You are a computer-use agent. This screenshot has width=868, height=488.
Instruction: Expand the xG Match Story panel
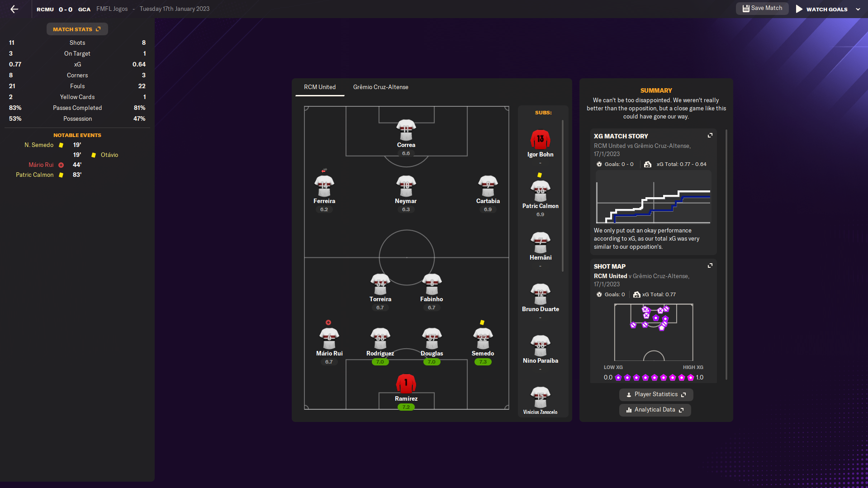pos(710,136)
